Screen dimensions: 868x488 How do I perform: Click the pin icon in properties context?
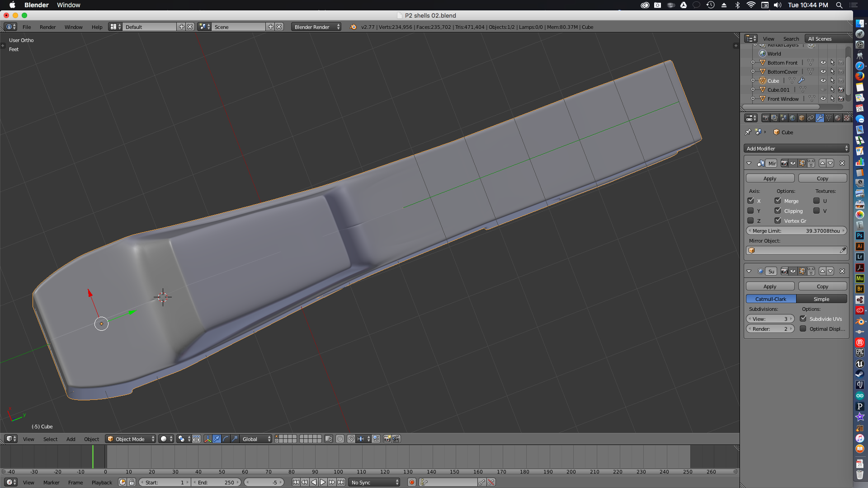coord(748,132)
